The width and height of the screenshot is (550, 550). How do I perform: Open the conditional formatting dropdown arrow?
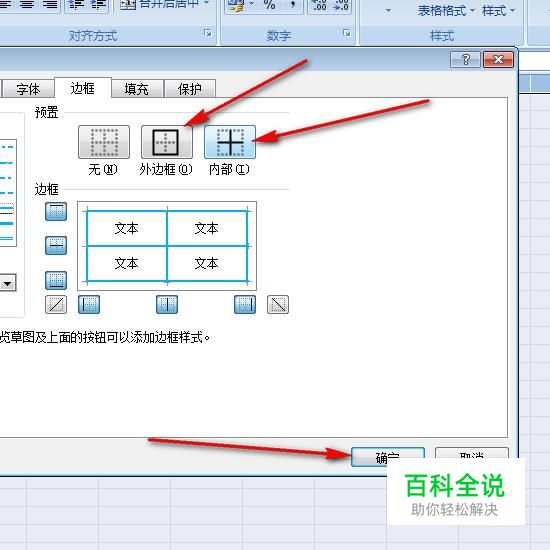coord(388,11)
